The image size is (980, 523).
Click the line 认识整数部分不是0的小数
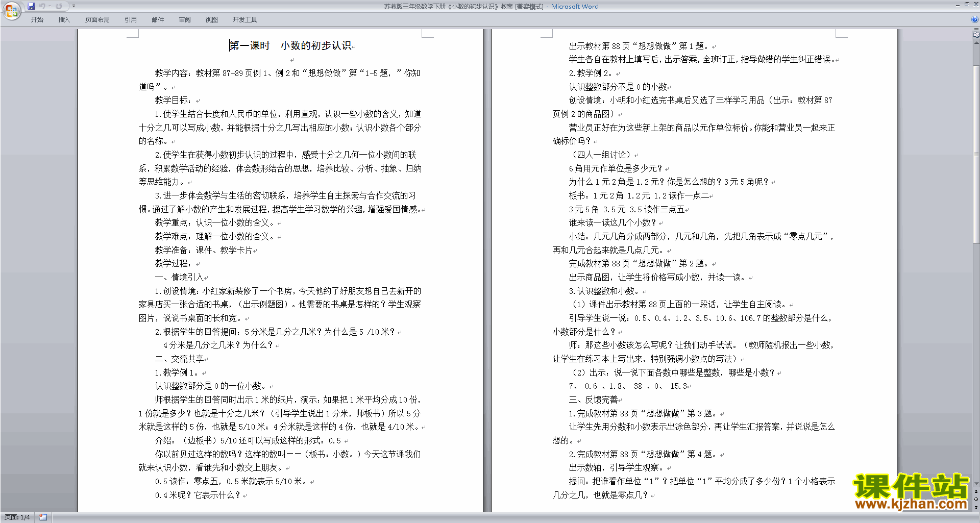pyautogui.click(x=618, y=87)
